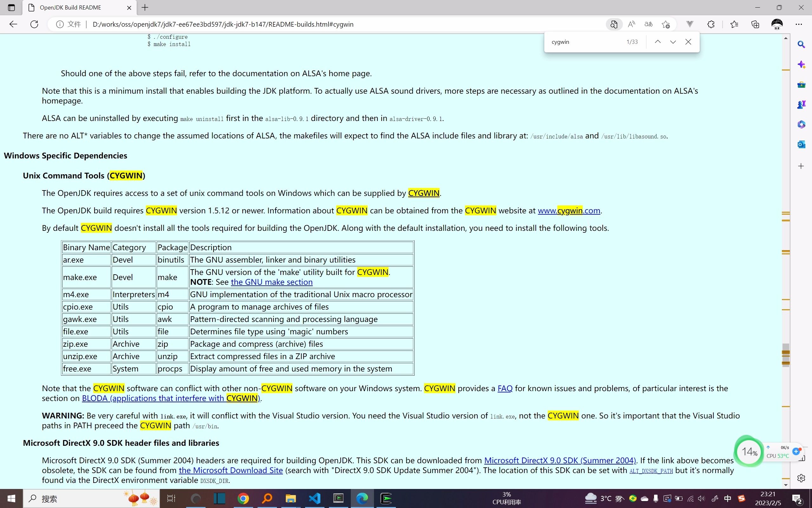Switch to Microsoft Edge taskbar icon

tap(362, 498)
